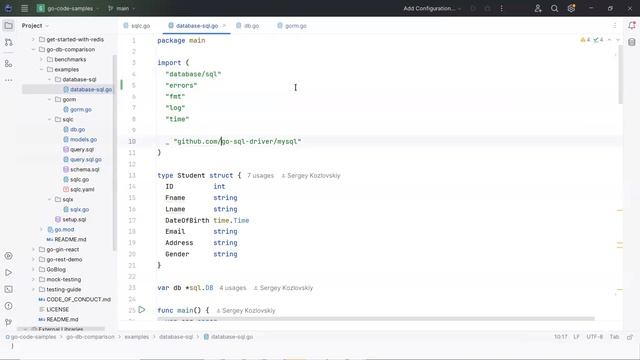Open the Structure tool window icon

(x=8, y=64)
